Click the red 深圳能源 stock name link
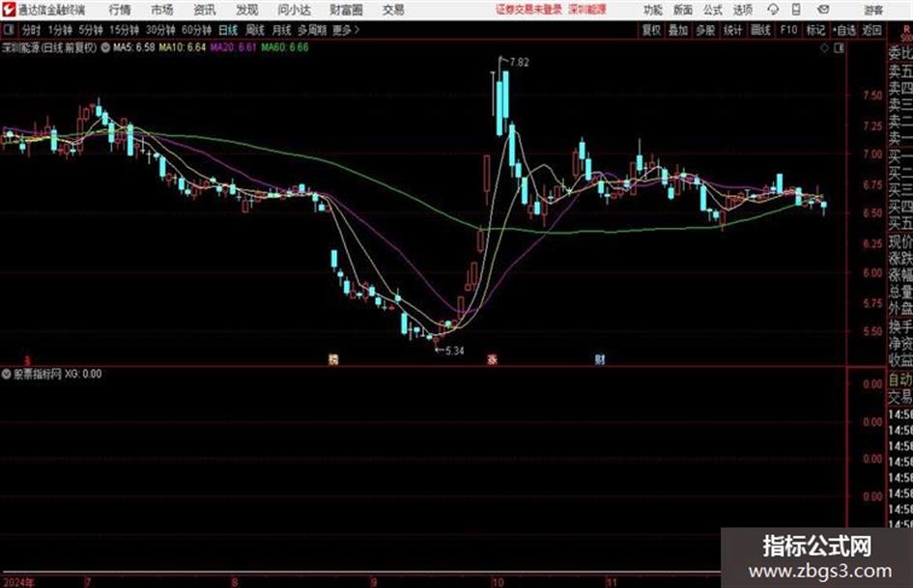The width and height of the screenshot is (913, 588). (x=587, y=10)
